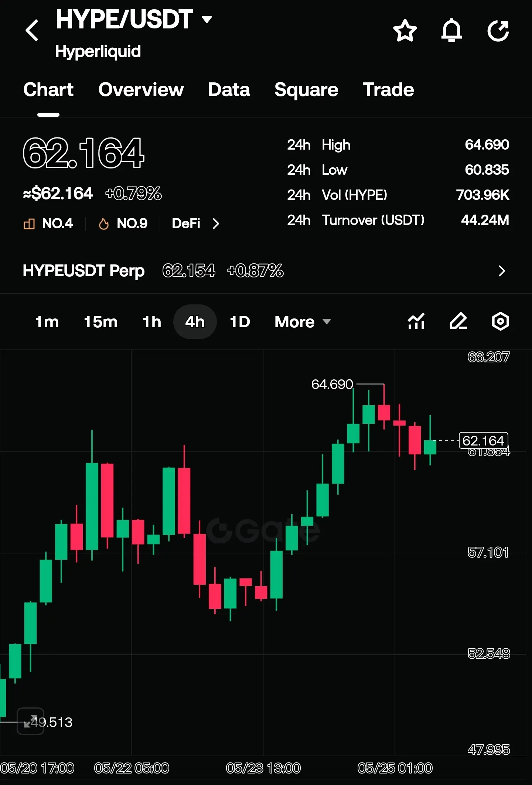Open hot rank NO.9 flame badge
Viewport: 532px width, 785px height.
[x=123, y=223]
